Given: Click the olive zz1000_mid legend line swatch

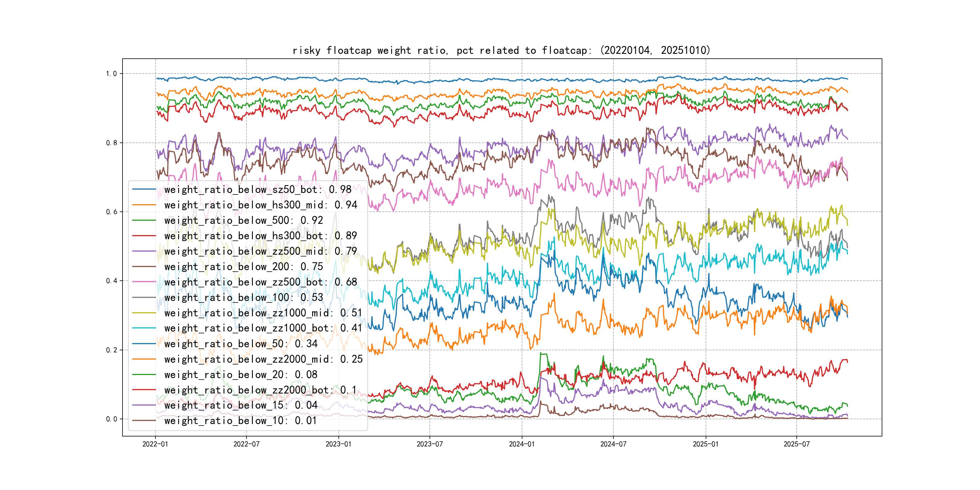Looking at the screenshot, I should point(144,313).
